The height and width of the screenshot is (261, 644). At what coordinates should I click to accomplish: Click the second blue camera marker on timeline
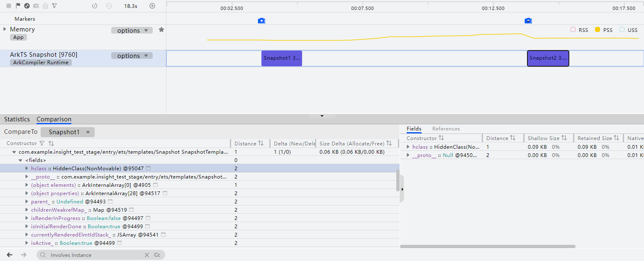click(x=528, y=21)
